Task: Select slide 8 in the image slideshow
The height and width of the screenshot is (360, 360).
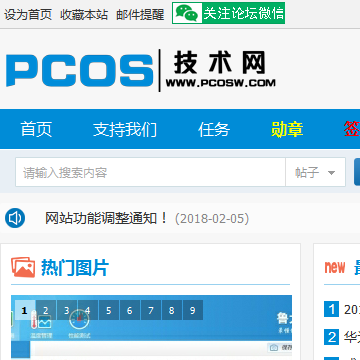Action: pos(172,310)
